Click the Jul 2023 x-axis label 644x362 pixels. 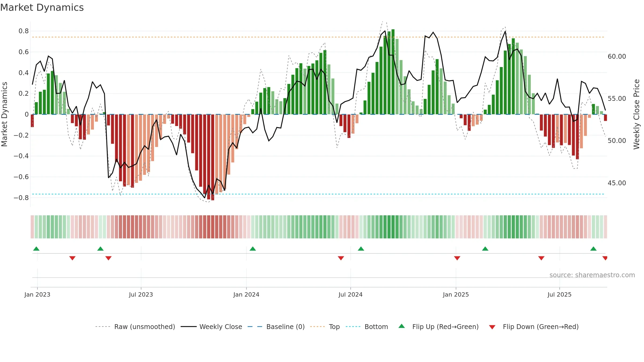point(141,294)
